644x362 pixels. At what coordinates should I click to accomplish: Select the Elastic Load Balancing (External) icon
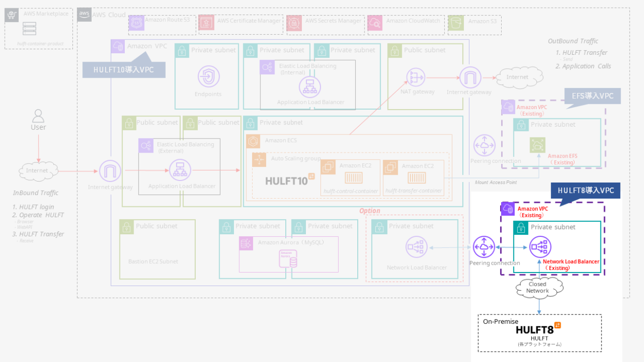coord(146,145)
